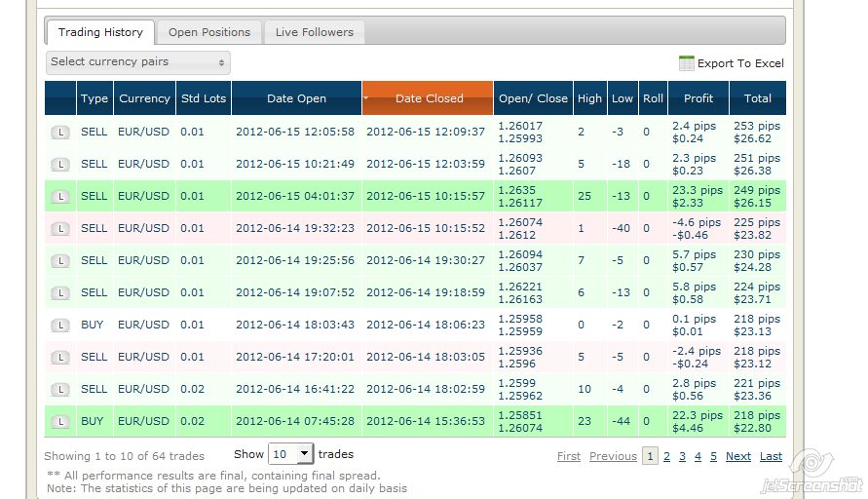Switch to the Open Positions tab
The height and width of the screenshot is (499, 868).
click(x=209, y=32)
